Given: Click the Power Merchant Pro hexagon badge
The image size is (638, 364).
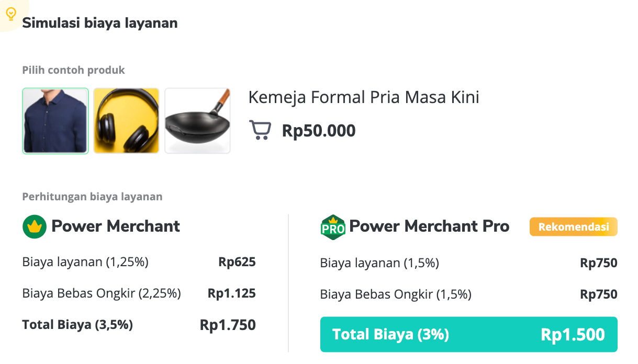Looking at the screenshot, I should 333,227.
